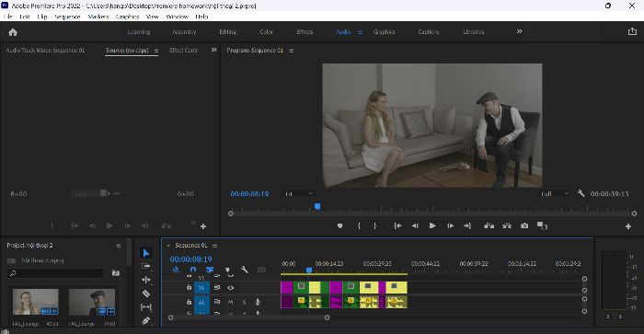Viewport: 644px width, 334px height.
Task: Toggle insert sequences as nests option
Action: coord(176,270)
